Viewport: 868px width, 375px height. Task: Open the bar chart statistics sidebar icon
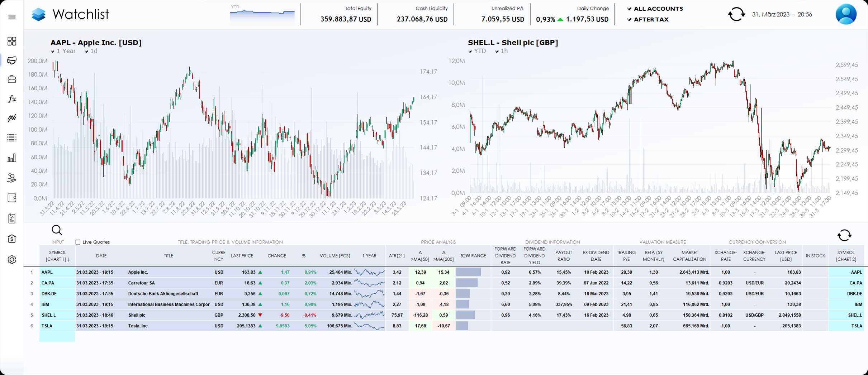(x=12, y=158)
